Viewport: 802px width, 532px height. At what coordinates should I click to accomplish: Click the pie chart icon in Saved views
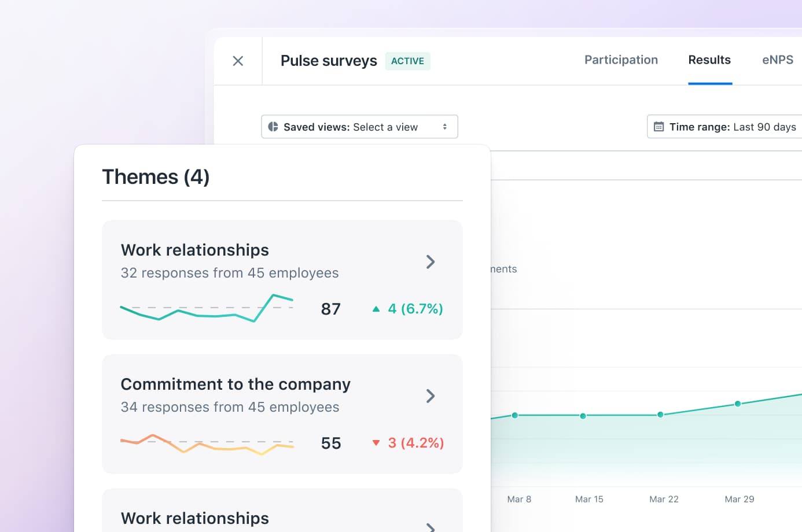tap(273, 127)
